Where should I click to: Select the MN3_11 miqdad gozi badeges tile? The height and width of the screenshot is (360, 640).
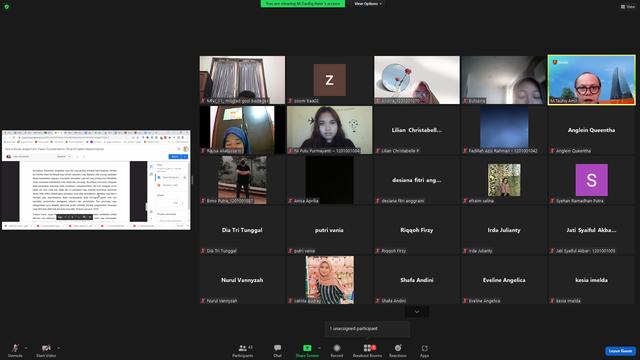pyautogui.click(x=242, y=80)
